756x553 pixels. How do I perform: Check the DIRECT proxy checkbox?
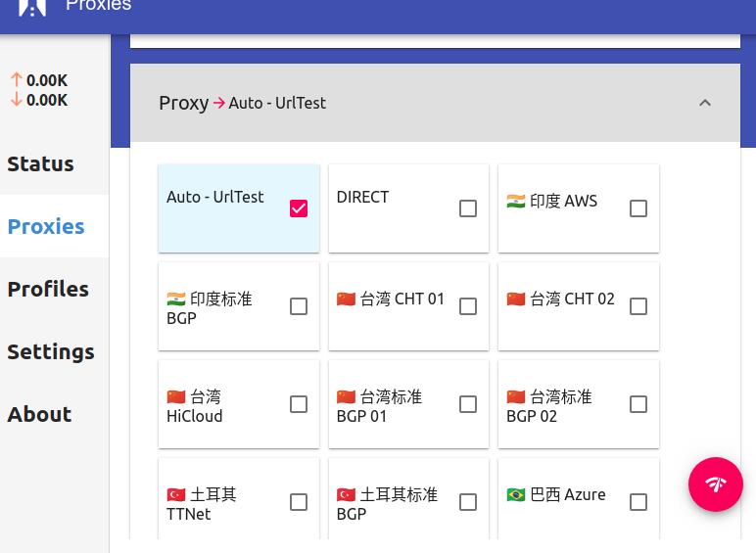[x=468, y=208]
